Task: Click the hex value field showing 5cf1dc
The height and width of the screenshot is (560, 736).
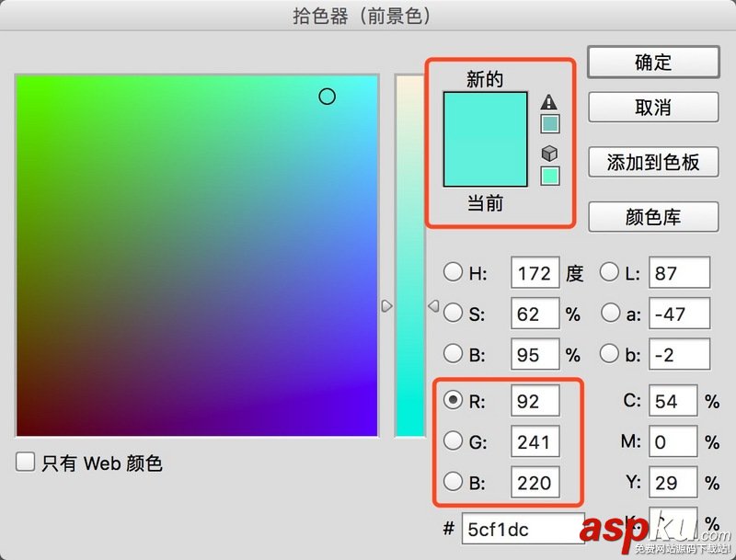Action: pos(523,530)
